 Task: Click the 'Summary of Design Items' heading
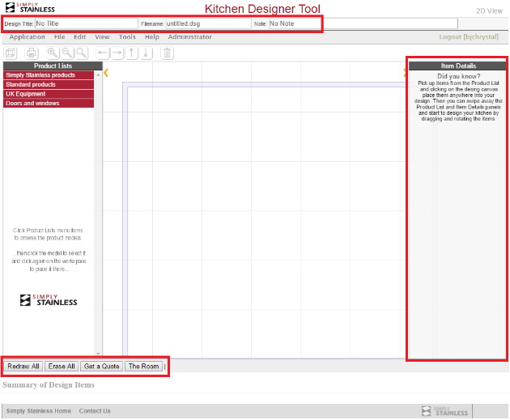pos(49,385)
